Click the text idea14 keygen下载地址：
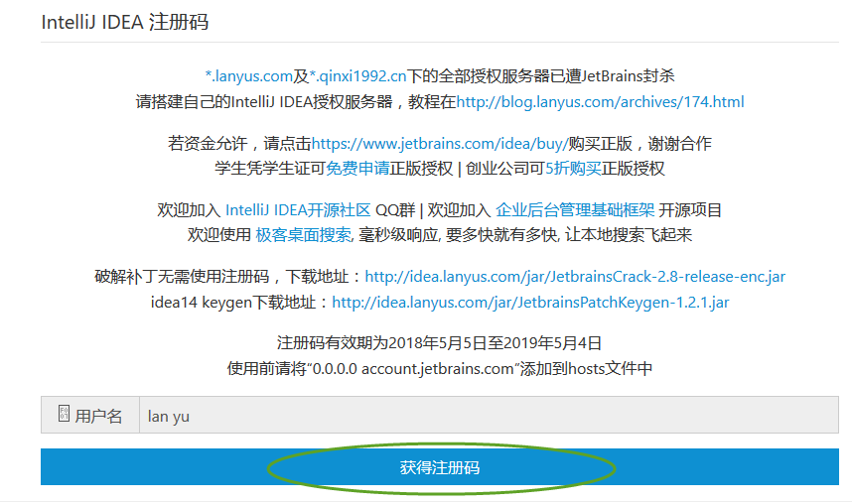 [x=240, y=302]
